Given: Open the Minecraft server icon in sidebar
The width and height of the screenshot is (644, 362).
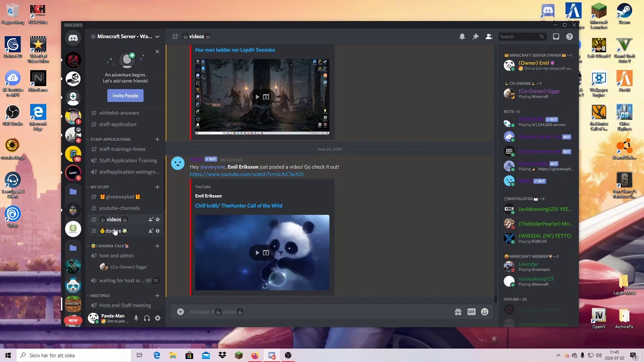Looking at the screenshot, I should point(73,304).
